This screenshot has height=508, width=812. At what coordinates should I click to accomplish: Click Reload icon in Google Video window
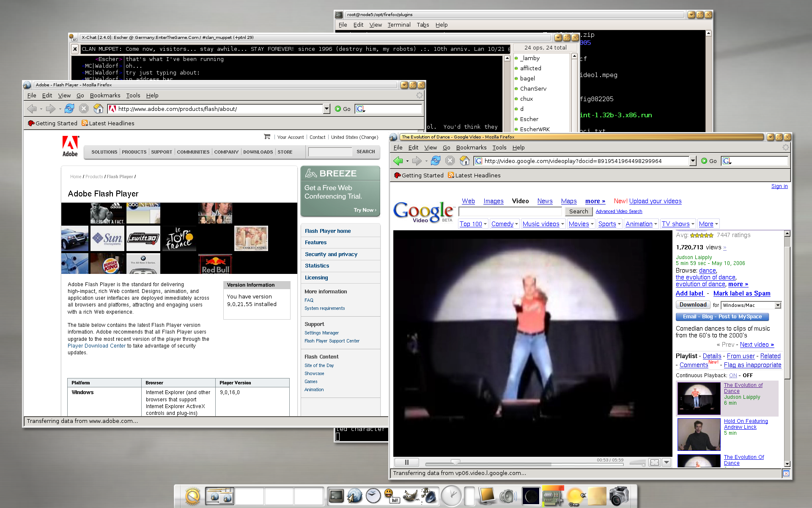coord(436,161)
